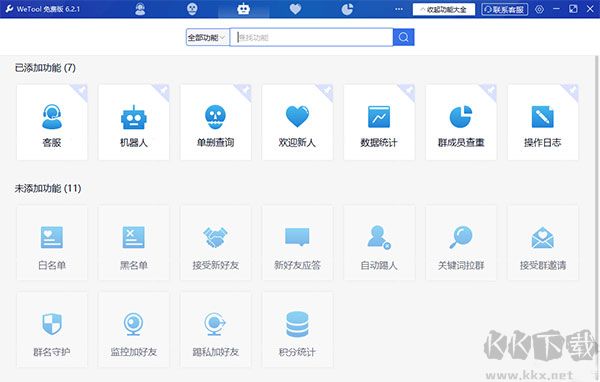Maximize the WeTool window
600x382 pixels.
573,9
